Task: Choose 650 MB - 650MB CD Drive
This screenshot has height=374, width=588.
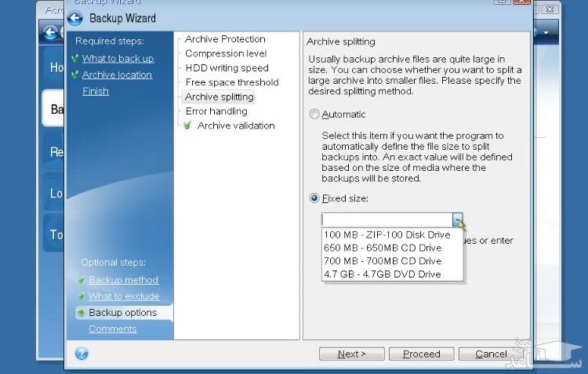Action: point(383,248)
